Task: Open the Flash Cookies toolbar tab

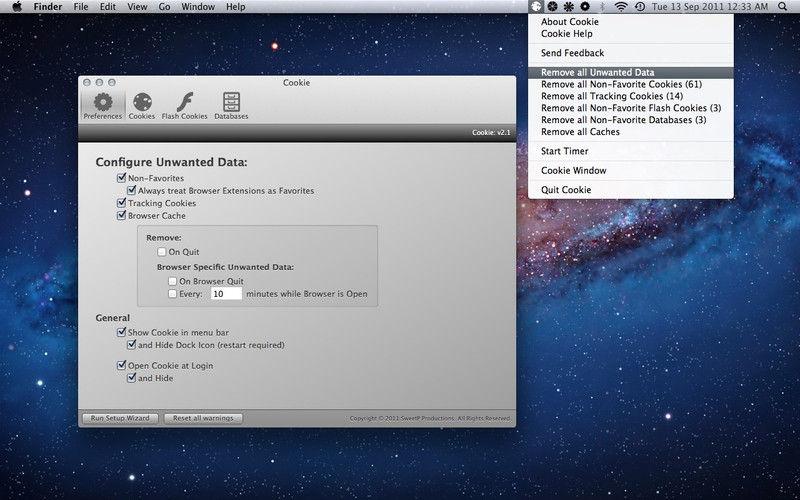Action: 184,106
